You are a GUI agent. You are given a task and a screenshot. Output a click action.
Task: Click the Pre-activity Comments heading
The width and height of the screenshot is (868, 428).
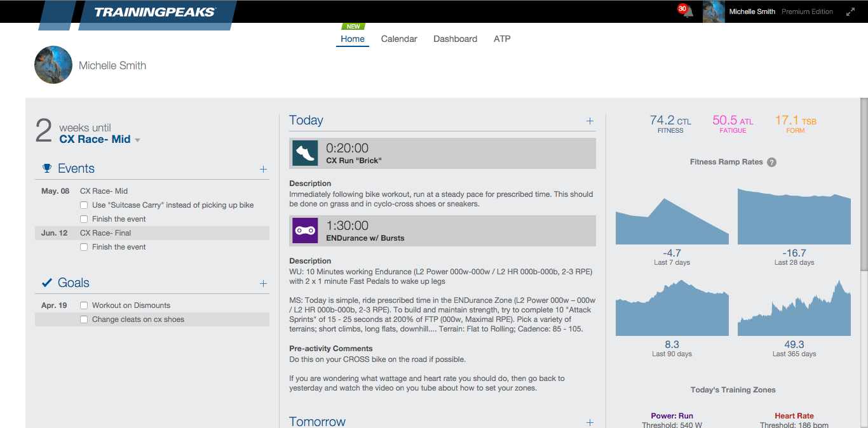331,349
